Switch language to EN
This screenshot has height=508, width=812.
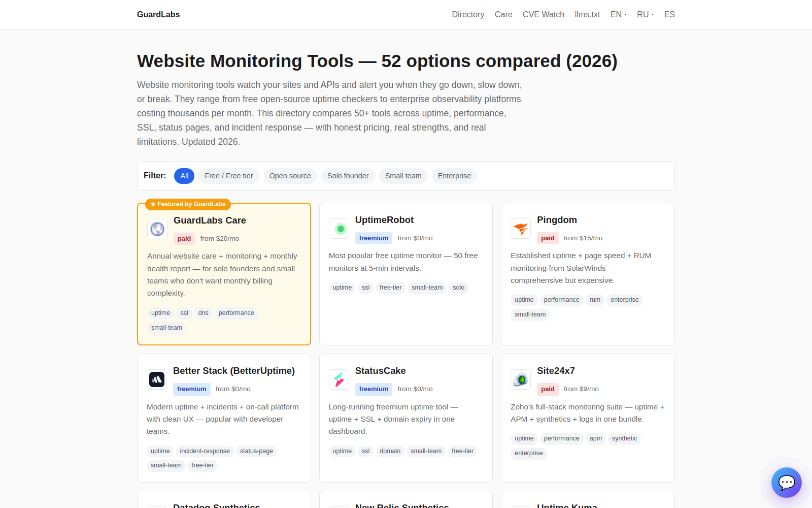click(x=616, y=15)
